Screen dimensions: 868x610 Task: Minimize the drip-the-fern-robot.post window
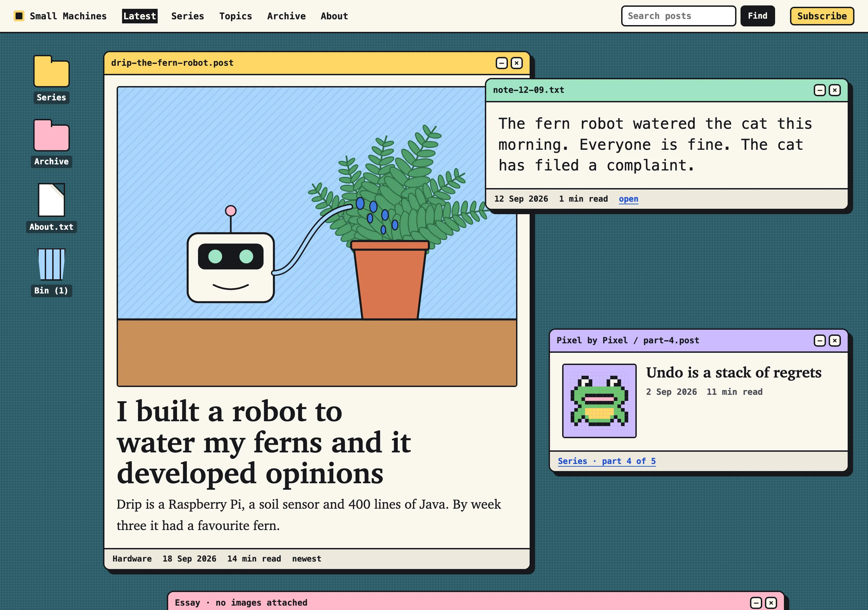click(x=502, y=63)
